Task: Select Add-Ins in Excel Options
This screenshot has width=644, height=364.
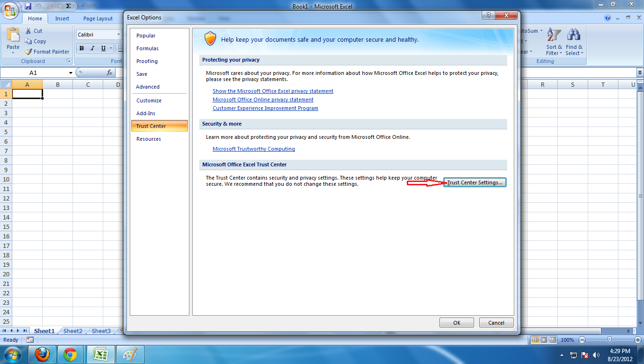Action: [159, 113]
